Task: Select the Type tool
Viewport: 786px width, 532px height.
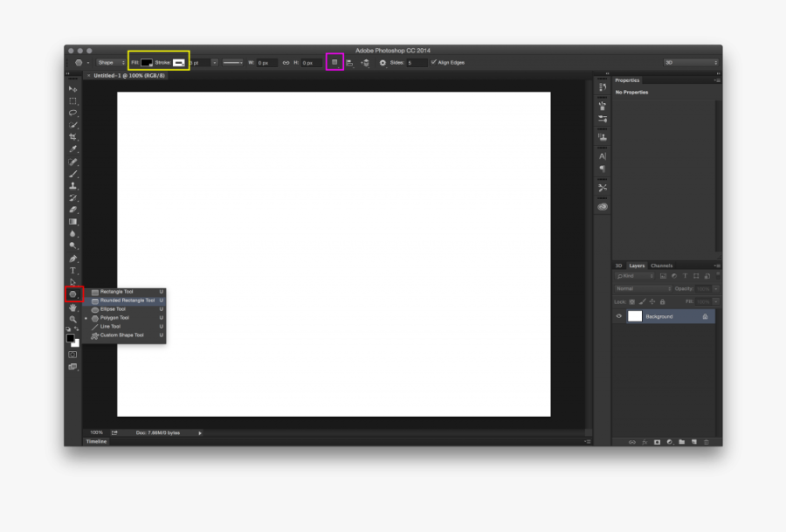Action: click(74, 269)
